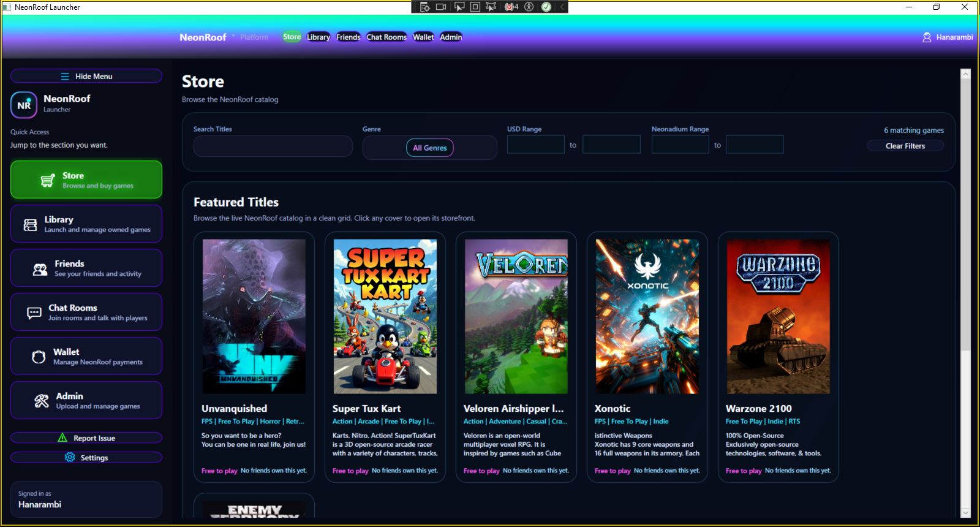Click the Admin tools icon in sidebar
The image size is (980, 527).
(x=42, y=401)
